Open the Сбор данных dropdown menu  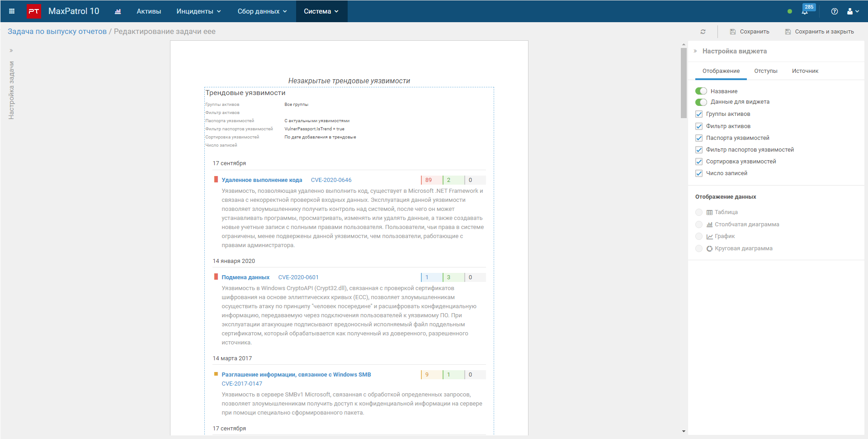tap(262, 11)
